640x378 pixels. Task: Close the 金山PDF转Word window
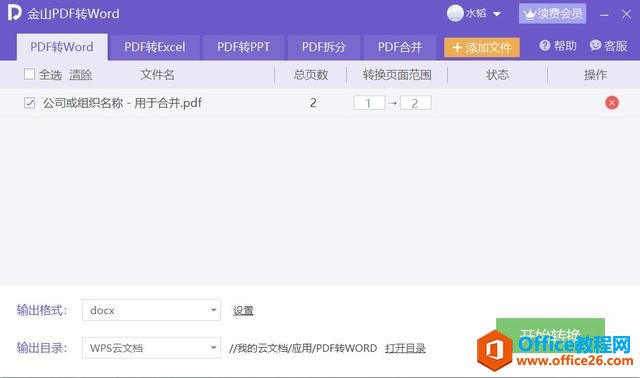(626, 15)
